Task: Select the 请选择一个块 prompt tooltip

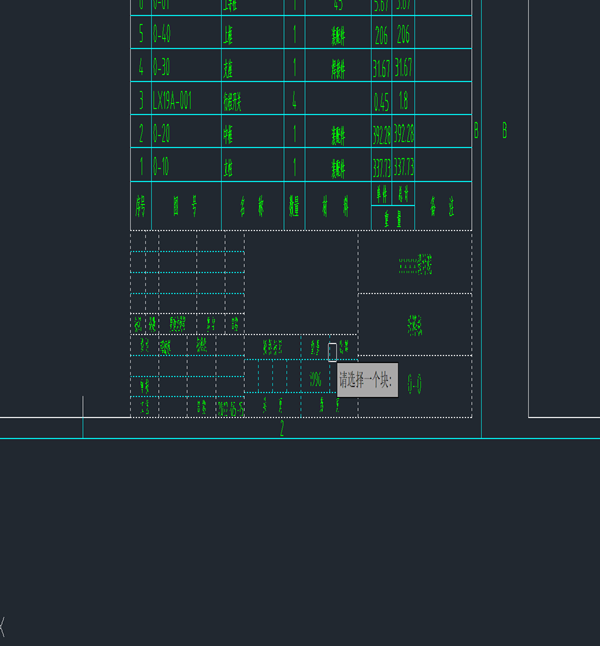Action: tap(368, 380)
